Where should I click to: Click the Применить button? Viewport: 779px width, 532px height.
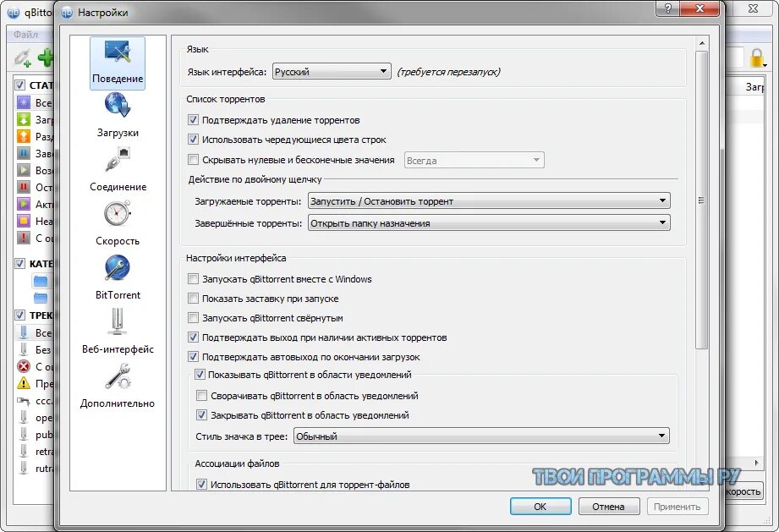click(678, 506)
